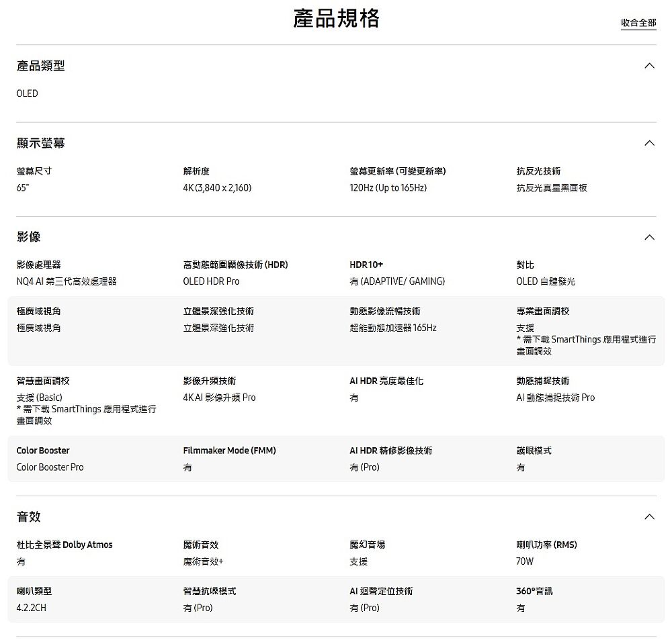672x644 pixels.
Task: Click the 魔幻音場 label
Action: [x=368, y=545]
